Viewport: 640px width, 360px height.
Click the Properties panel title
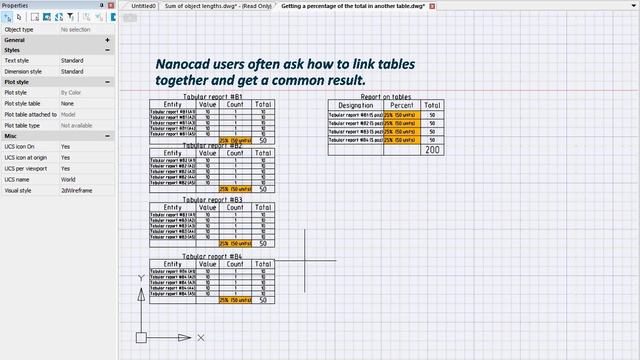pos(15,5)
